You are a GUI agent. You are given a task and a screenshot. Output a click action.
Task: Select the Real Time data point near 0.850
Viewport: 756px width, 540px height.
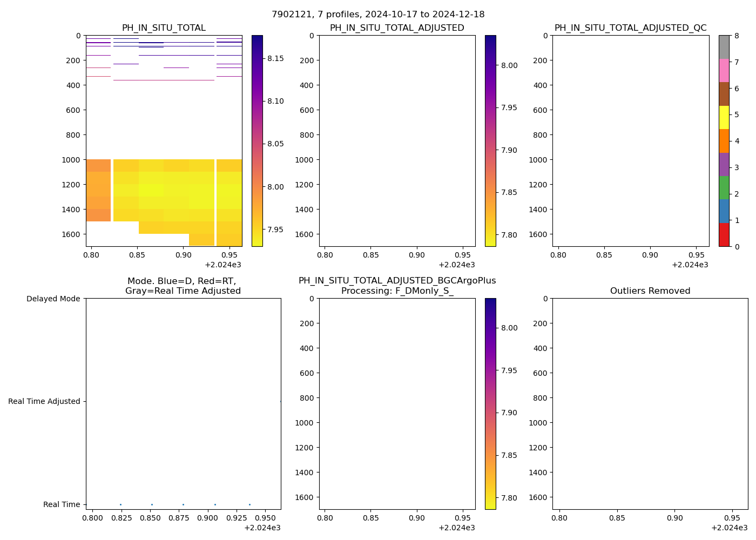pyautogui.click(x=152, y=504)
